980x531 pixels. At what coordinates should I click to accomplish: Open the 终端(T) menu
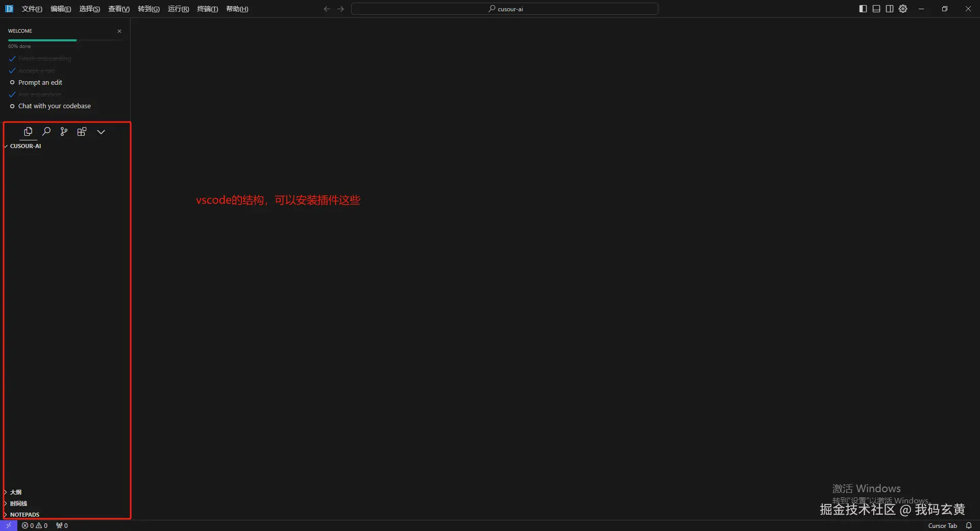[x=207, y=9]
